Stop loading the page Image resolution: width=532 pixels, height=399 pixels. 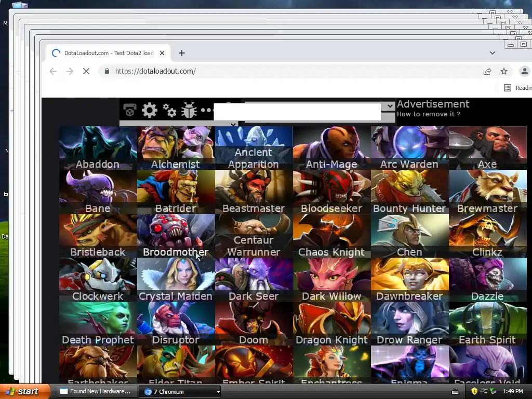point(86,71)
